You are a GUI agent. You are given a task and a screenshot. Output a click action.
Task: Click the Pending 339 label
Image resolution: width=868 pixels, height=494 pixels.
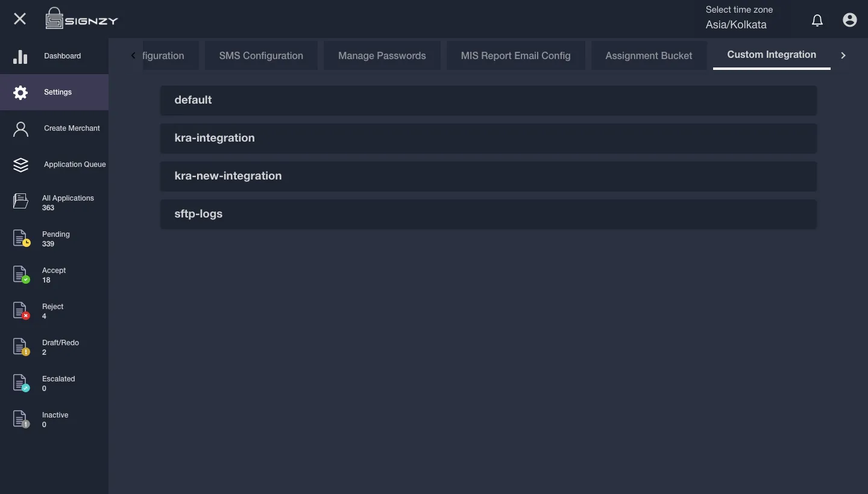[x=56, y=239]
